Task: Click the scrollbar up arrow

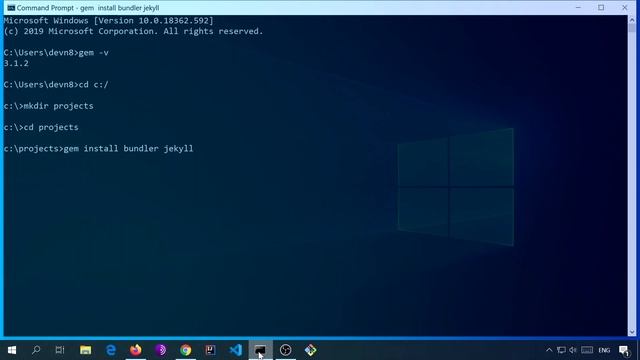Action: point(632,19)
